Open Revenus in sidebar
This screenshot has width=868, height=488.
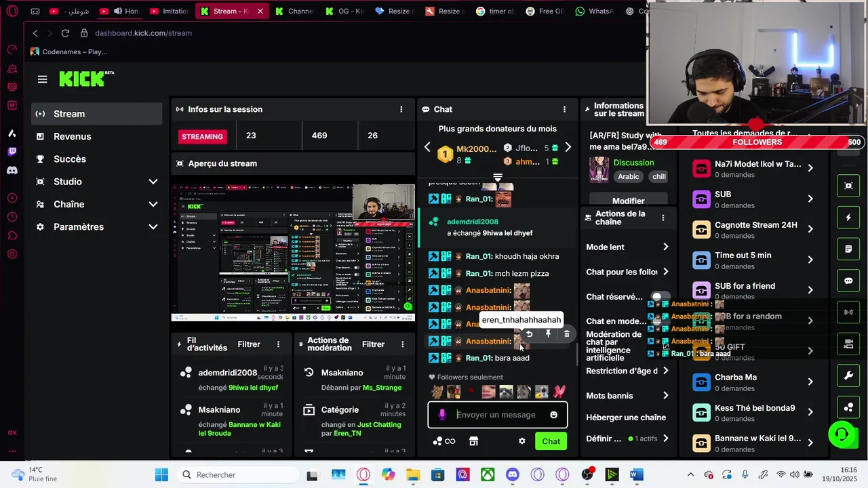pos(97,136)
